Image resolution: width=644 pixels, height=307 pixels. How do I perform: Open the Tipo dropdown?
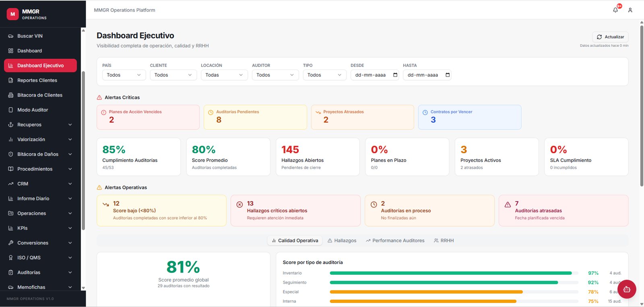pyautogui.click(x=325, y=75)
